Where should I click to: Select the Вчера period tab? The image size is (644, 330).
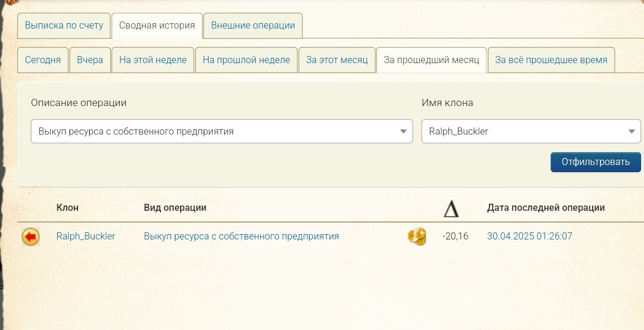click(x=90, y=60)
